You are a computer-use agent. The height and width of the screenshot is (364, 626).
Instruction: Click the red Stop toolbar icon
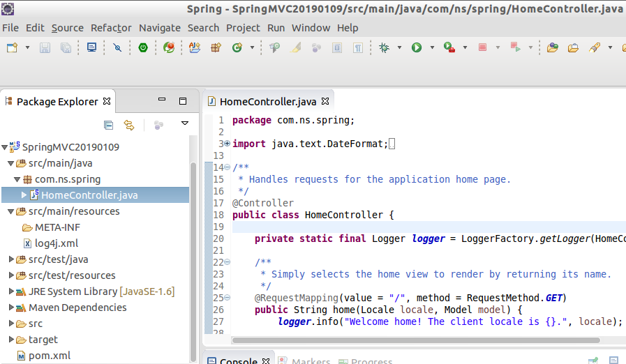point(482,47)
